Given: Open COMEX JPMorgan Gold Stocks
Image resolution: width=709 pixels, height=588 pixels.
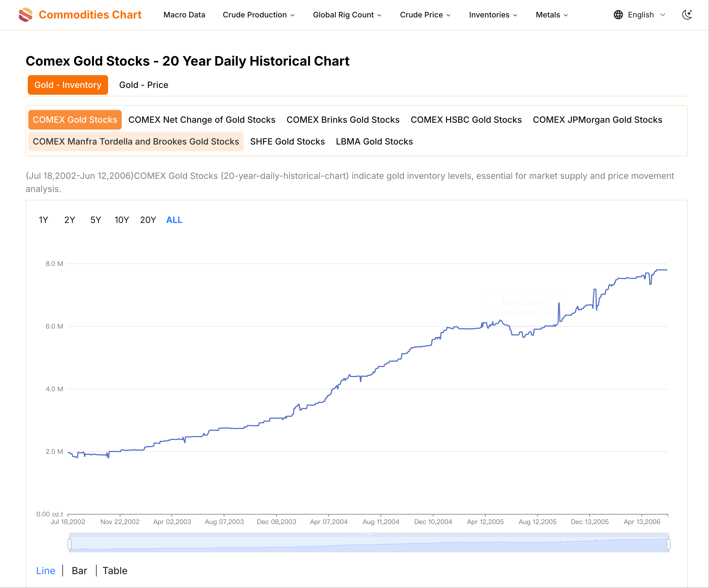Looking at the screenshot, I should pyautogui.click(x=598, y=120).
